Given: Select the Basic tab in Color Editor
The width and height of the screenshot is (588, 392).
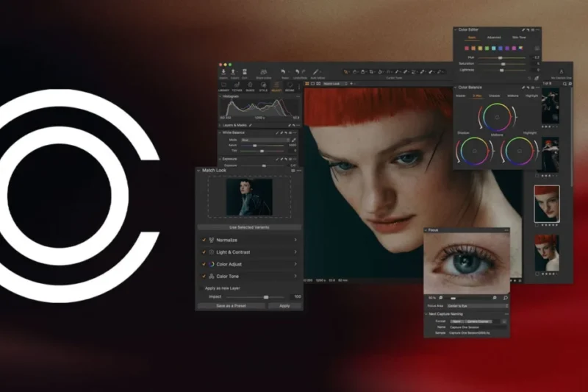Looking at the screenshot, I should pos(472,38).
